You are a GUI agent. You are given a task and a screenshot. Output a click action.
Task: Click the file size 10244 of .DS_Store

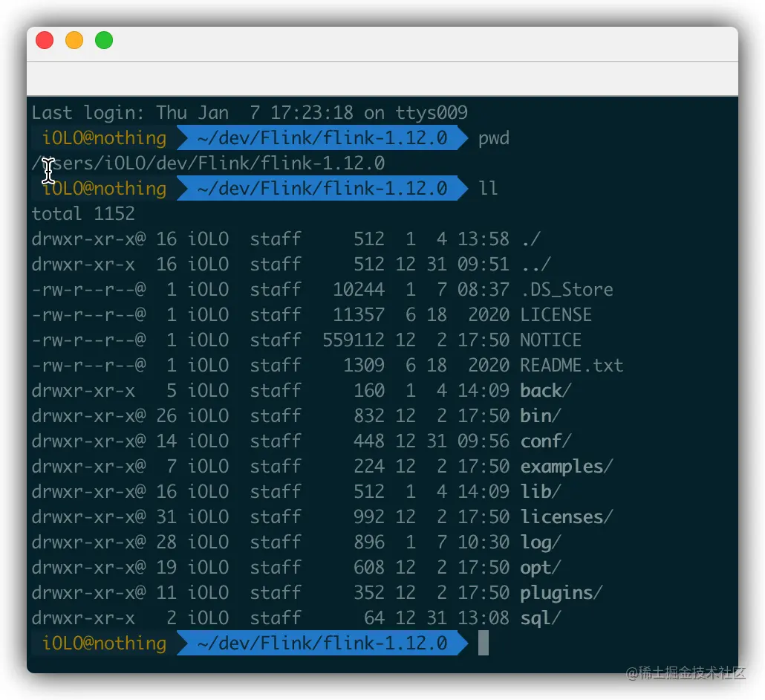pyautogui.click(x=359, y=290)
